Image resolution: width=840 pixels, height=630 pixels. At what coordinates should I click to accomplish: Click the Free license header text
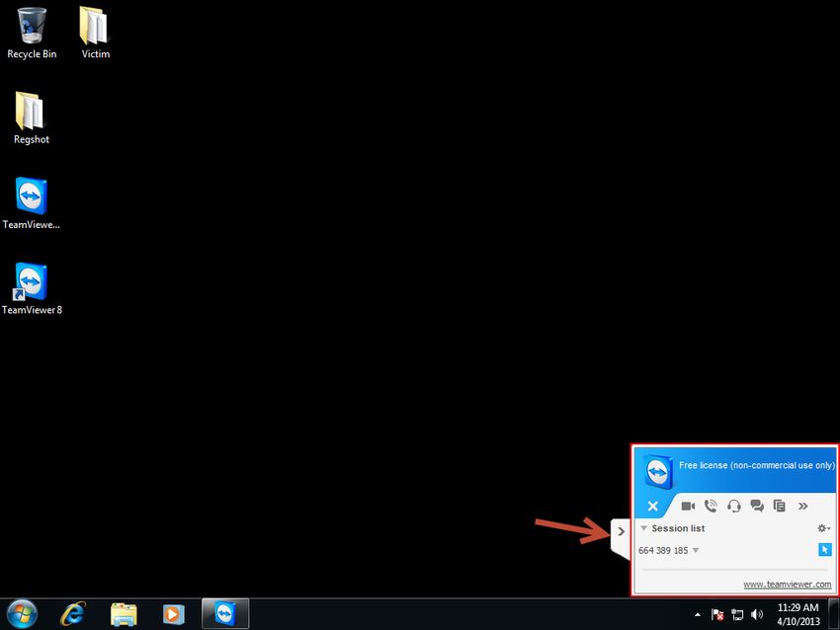(x=756, y=465)
